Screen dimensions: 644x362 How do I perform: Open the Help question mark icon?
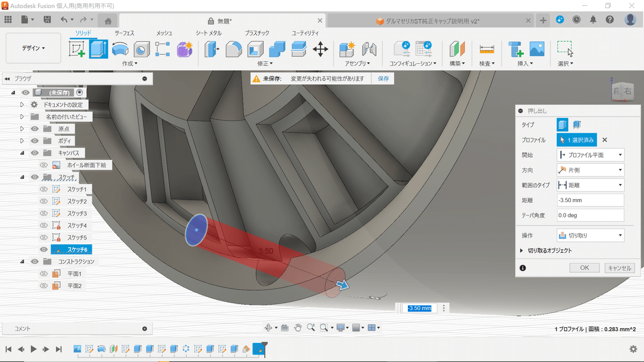610,19
